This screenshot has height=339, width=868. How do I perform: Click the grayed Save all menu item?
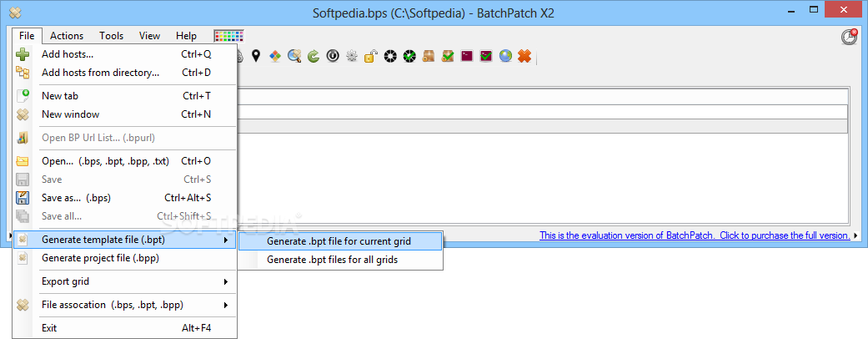(x=125, y=216)
